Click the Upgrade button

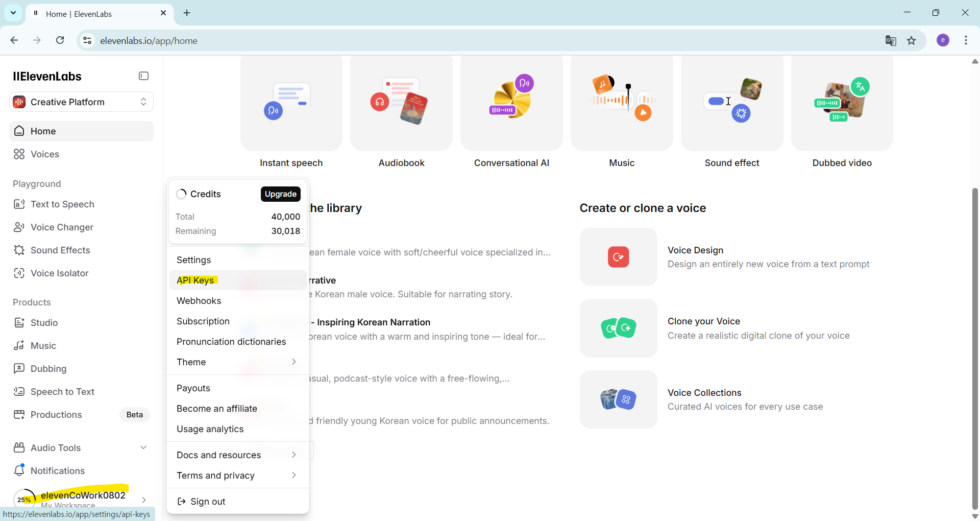(x=281, y=194)
